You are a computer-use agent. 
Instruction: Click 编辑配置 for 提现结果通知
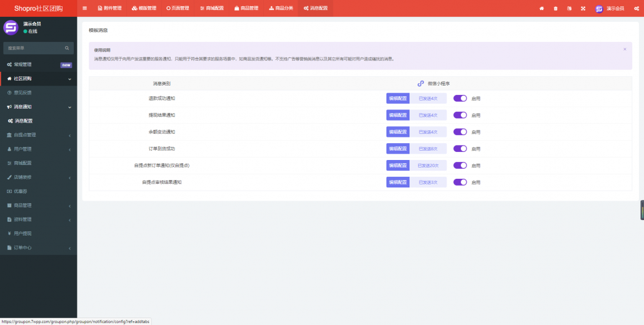pos(398,115)
